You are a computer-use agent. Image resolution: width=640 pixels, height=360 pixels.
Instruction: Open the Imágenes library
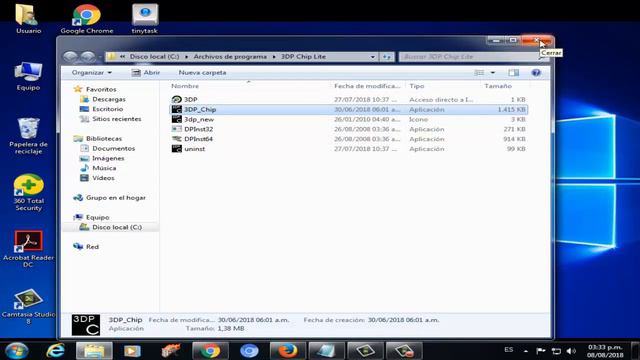[x=108, y=158]
